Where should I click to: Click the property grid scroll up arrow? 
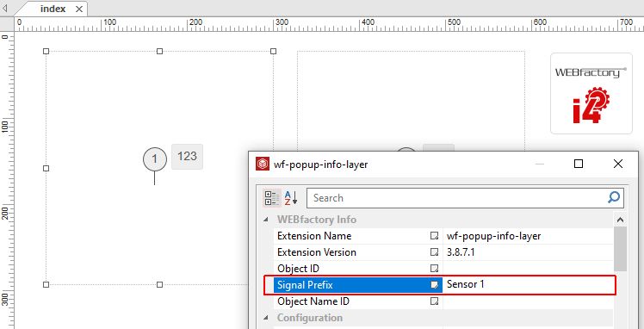[x=621, y=220]
